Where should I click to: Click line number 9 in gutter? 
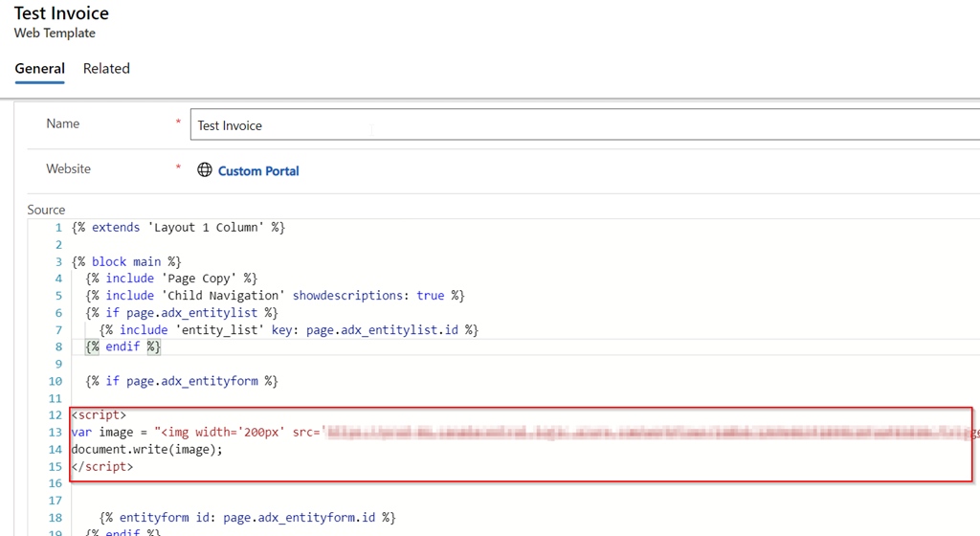[x=58, y=364]
